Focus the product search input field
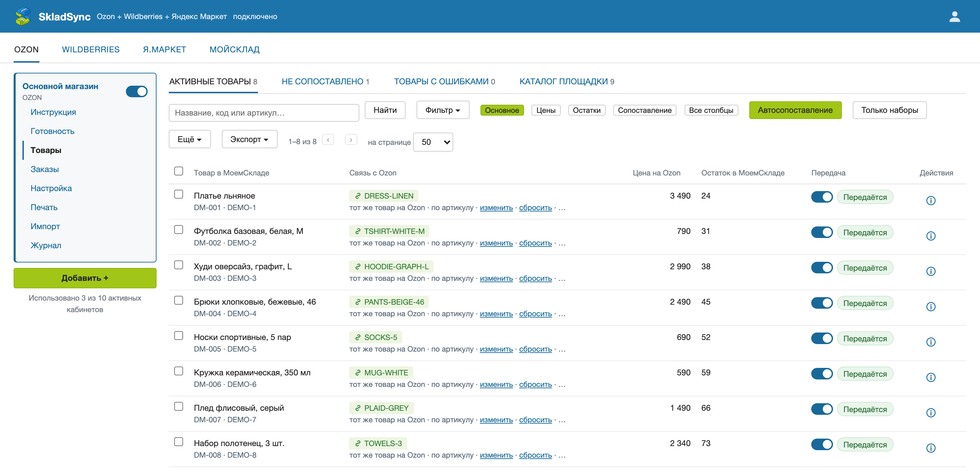Image resolution: width=980 pixels, height=476 pixels. pyautogui.click(x=264, y=113)
